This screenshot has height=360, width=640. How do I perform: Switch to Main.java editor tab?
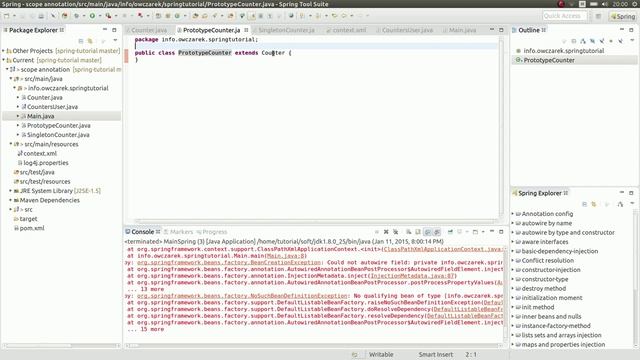tap(462, 30)
